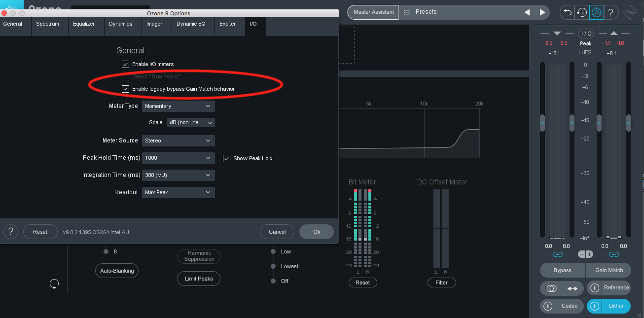Image resolution: width=644 pixels, height=318 pixels.
Task: Open the Readout dropdown
Action: (179, 192)
